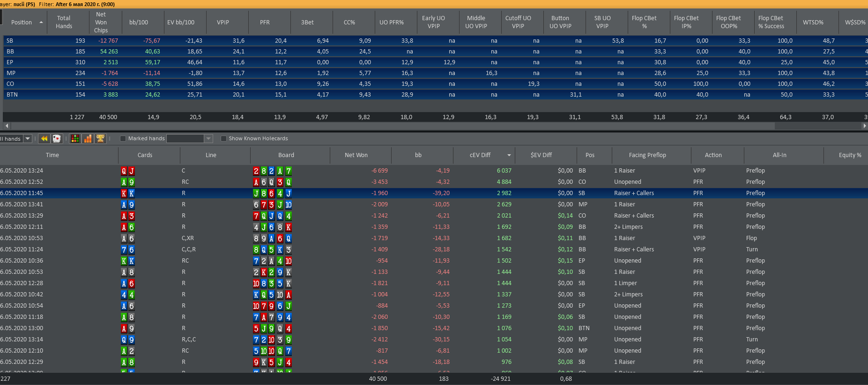This screenshot has width=868, height=385.
Task: Select the hand played at 12:29
Action: [x=434, y=362]
